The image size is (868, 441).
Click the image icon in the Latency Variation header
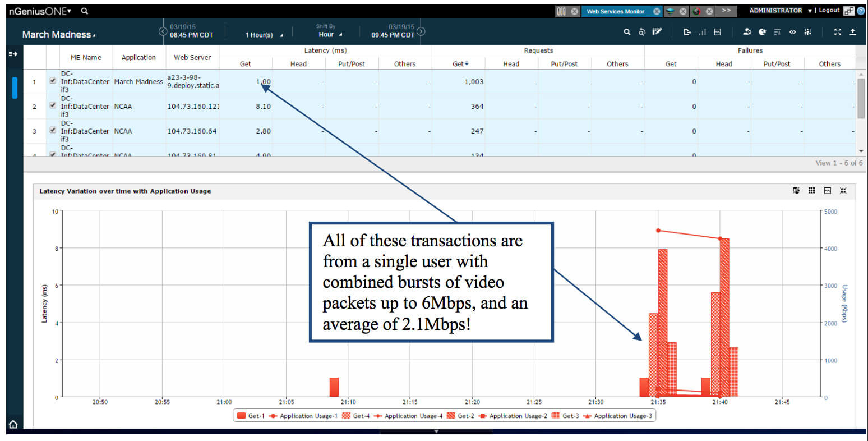[x=828, y=191]
